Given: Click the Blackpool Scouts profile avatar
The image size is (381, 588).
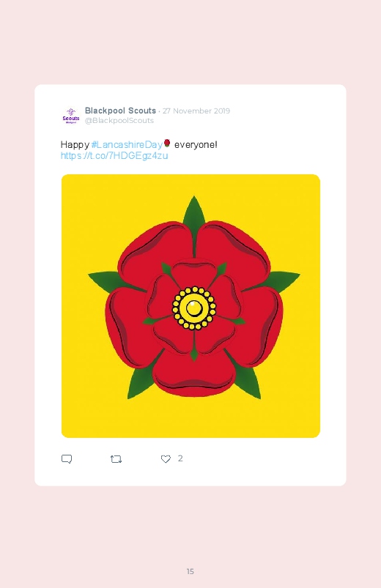Looking at the screenshot, I should pyautogui.click(x=71, y=115).
